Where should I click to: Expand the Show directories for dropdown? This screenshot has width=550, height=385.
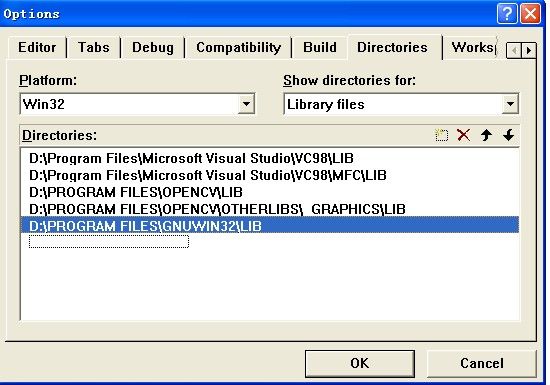510,104
